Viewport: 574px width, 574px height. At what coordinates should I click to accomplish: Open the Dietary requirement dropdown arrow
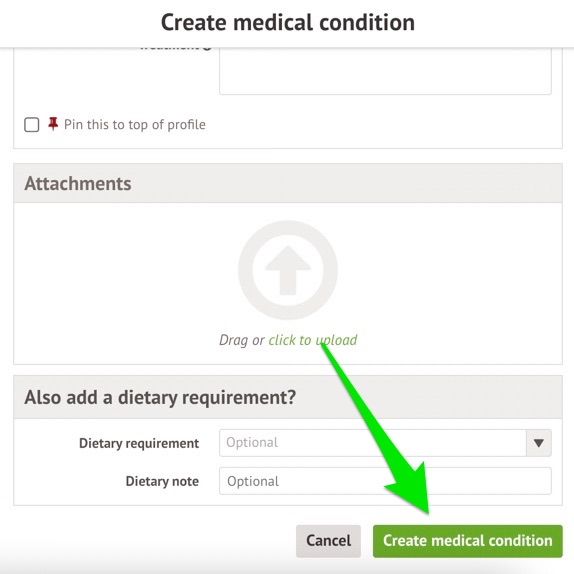click(x=538, y=443)
